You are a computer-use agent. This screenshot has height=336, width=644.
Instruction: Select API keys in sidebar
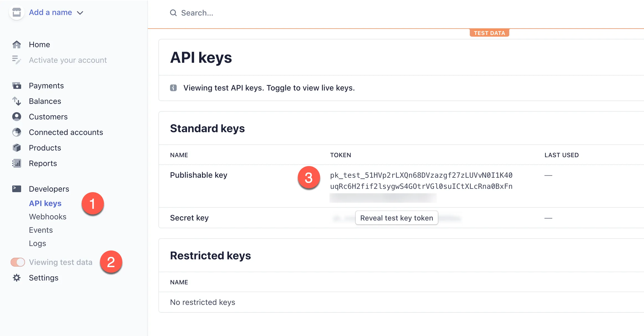click(45, 203)
